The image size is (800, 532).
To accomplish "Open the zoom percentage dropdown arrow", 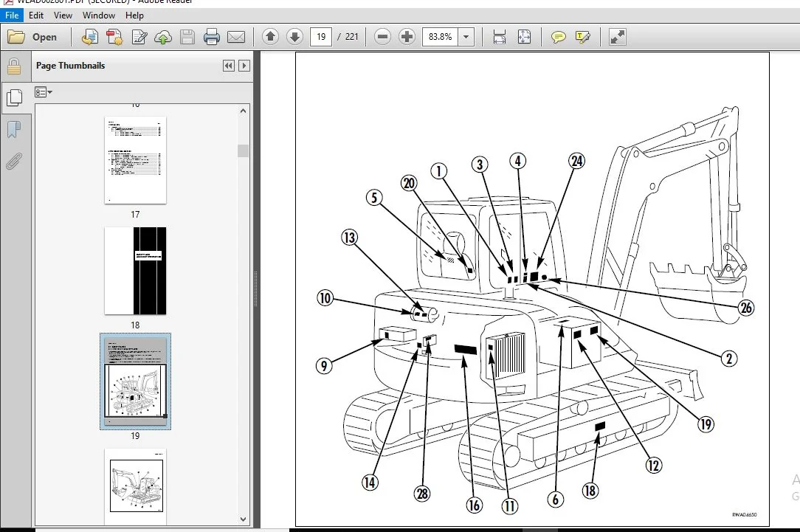I will tap(466, 37).
